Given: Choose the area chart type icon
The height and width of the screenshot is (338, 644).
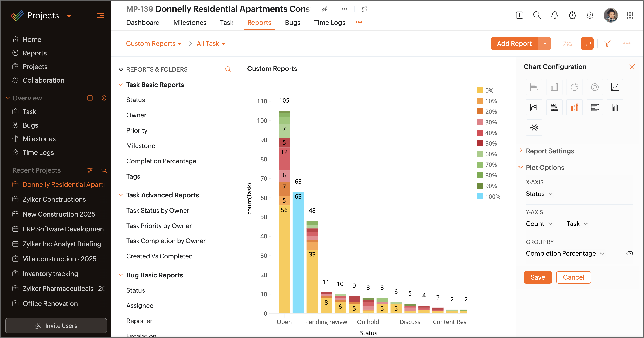Looking at the screenshot, I should (x=534, y=107).
